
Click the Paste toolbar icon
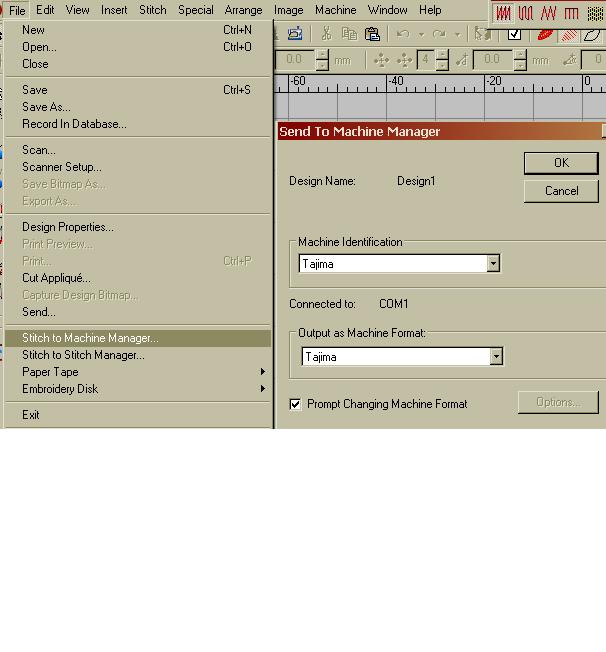point(372,34)
